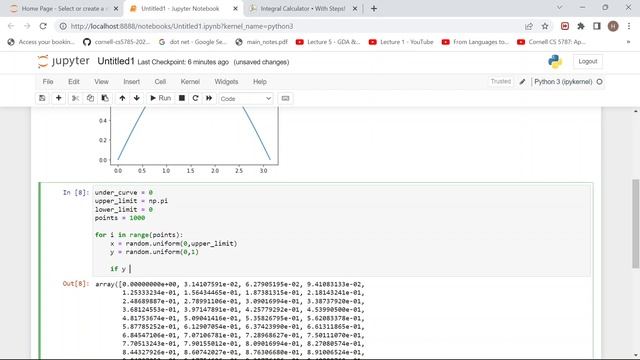Go forward in browser history

[x=27, y=26]
